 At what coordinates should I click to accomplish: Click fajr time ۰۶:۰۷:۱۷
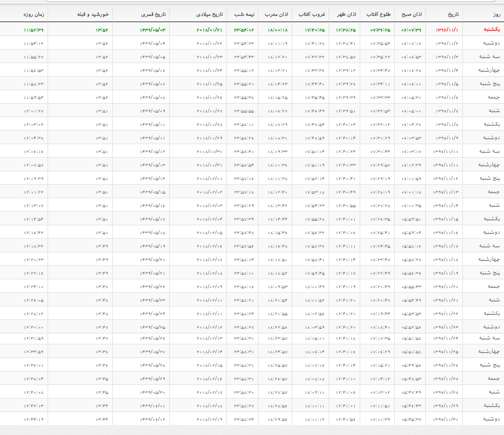(x=411, y=44)
